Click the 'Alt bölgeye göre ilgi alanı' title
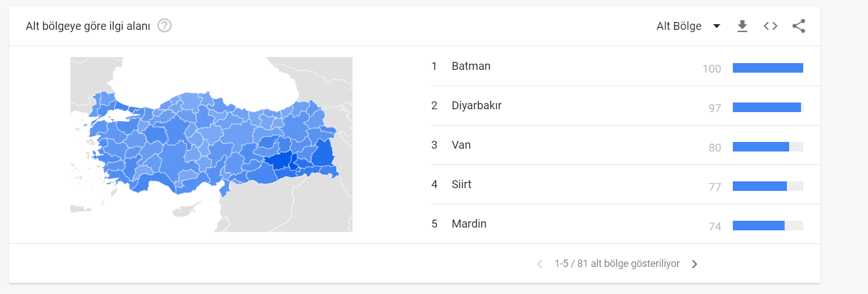This screenshot has height=294, width=868. point(88,26)
